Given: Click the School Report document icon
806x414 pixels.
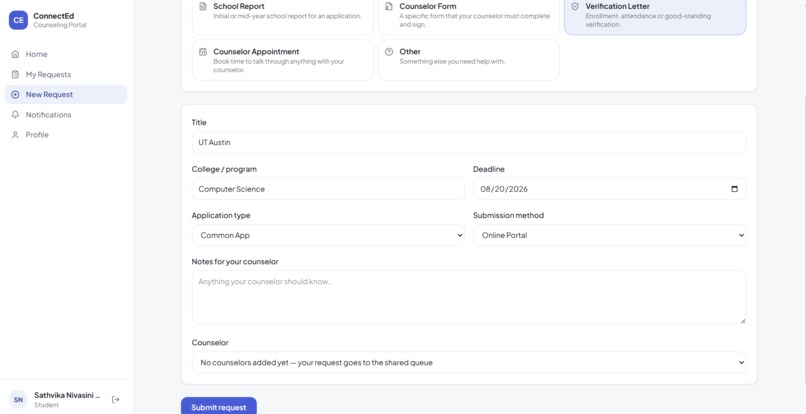Looking at the screenshot, I should click(x=203, y=6).
